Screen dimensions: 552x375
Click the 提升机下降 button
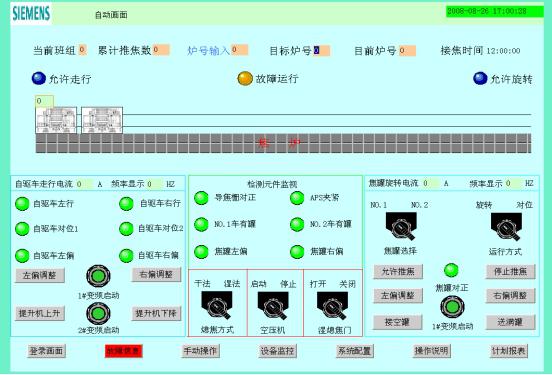(156, 313)
